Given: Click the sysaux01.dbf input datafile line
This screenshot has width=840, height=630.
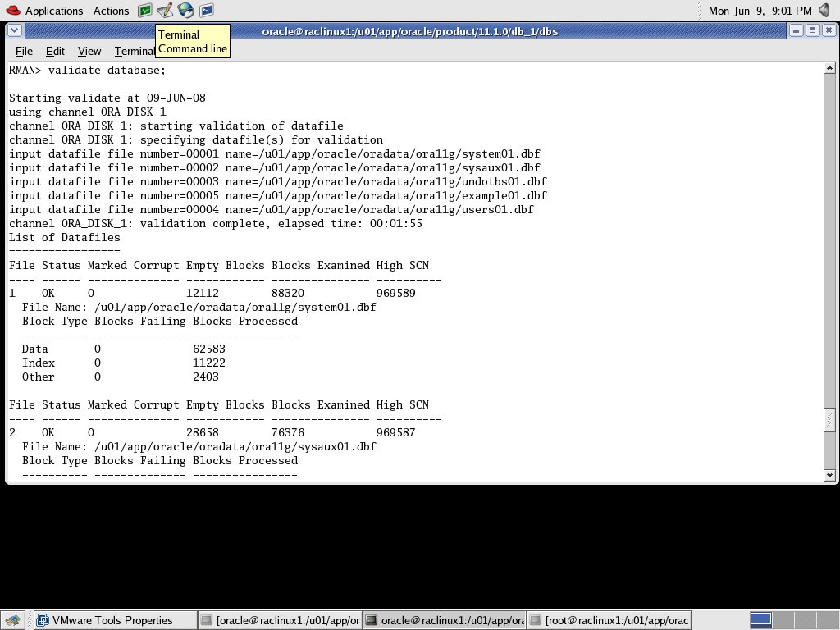Looking at the screenshot, I should coord(275,167).
